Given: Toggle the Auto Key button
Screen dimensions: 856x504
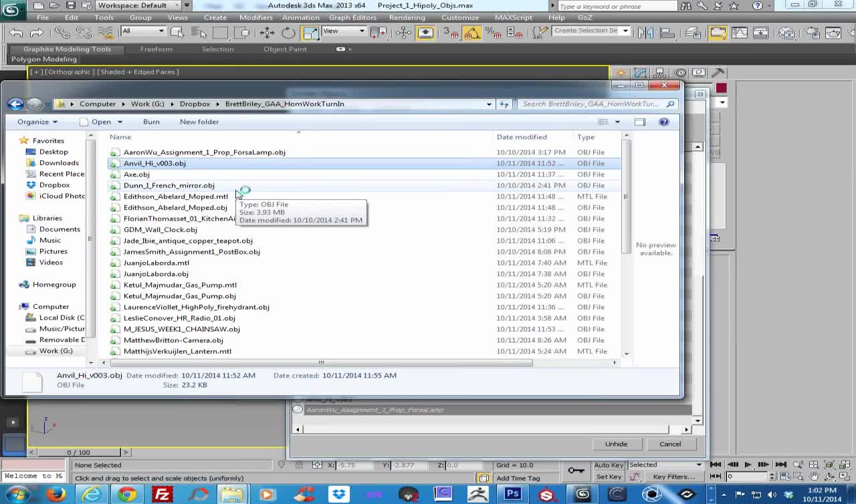Looking at the screenshot, I should 609,465.
